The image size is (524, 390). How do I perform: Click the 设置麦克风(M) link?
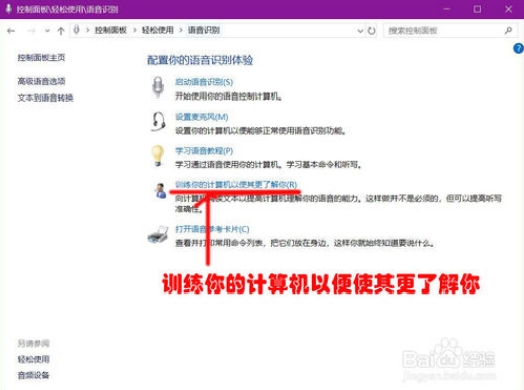point(202,117)
